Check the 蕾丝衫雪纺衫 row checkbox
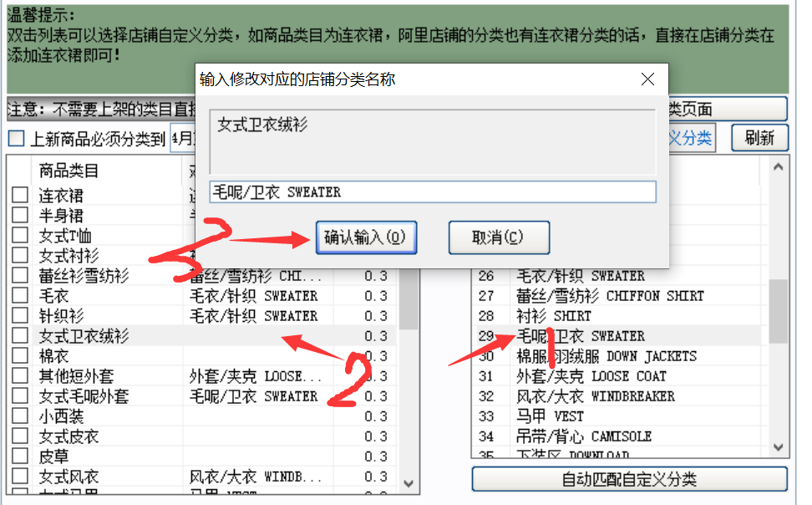Image resolution: width=812 pixels, height=505 pixels. 20,275
